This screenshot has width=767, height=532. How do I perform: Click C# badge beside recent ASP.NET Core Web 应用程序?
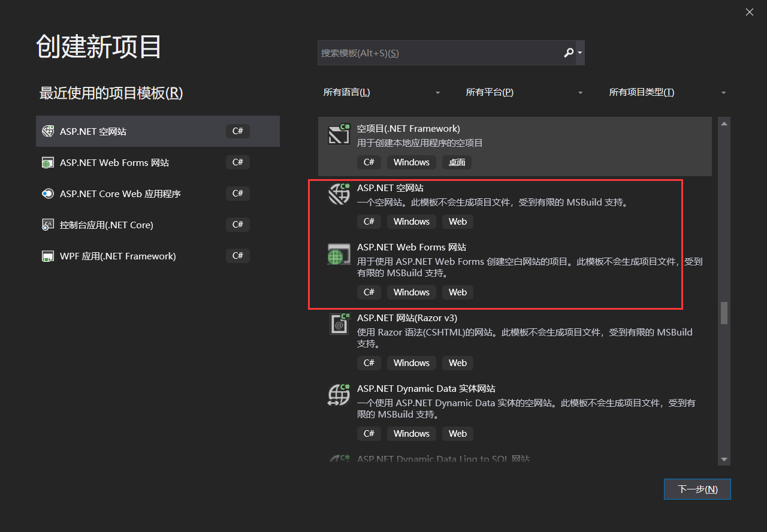238,194
